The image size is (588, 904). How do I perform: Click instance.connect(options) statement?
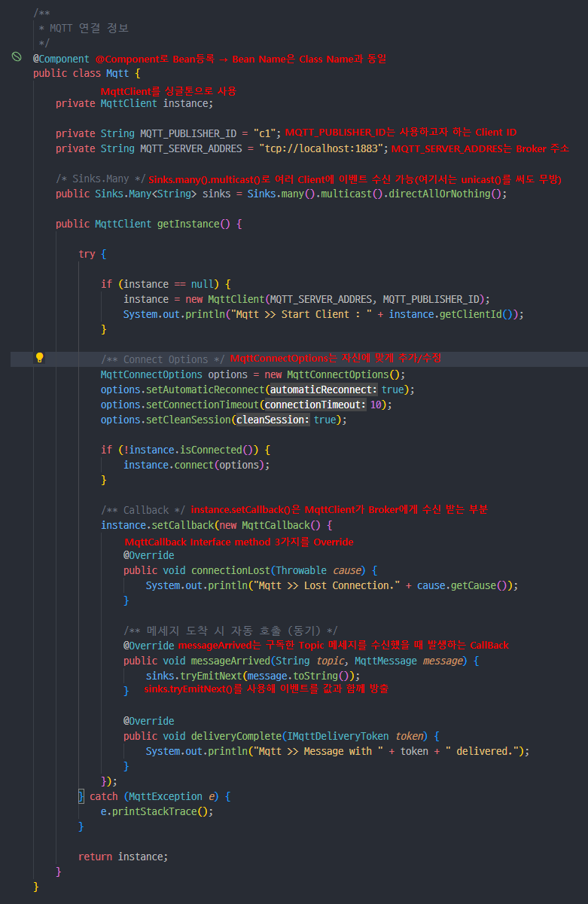[197, 465]
